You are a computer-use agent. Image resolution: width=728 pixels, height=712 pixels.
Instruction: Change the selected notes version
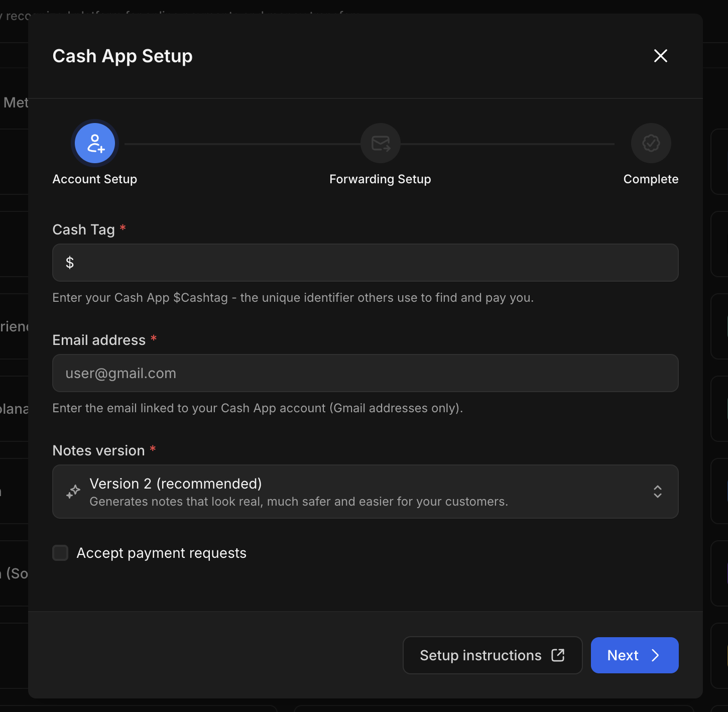[365, 492]
